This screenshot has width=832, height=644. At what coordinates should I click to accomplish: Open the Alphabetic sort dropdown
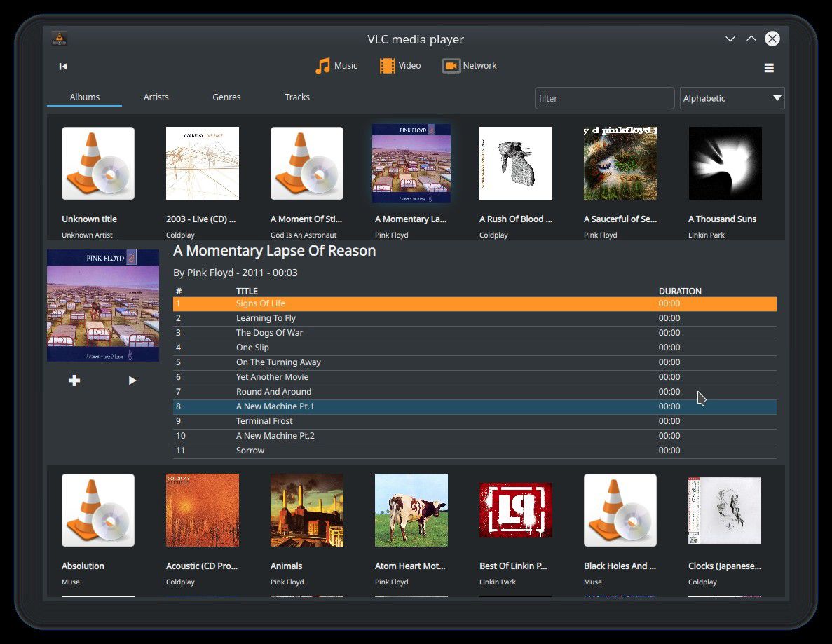tap(732, 98)
